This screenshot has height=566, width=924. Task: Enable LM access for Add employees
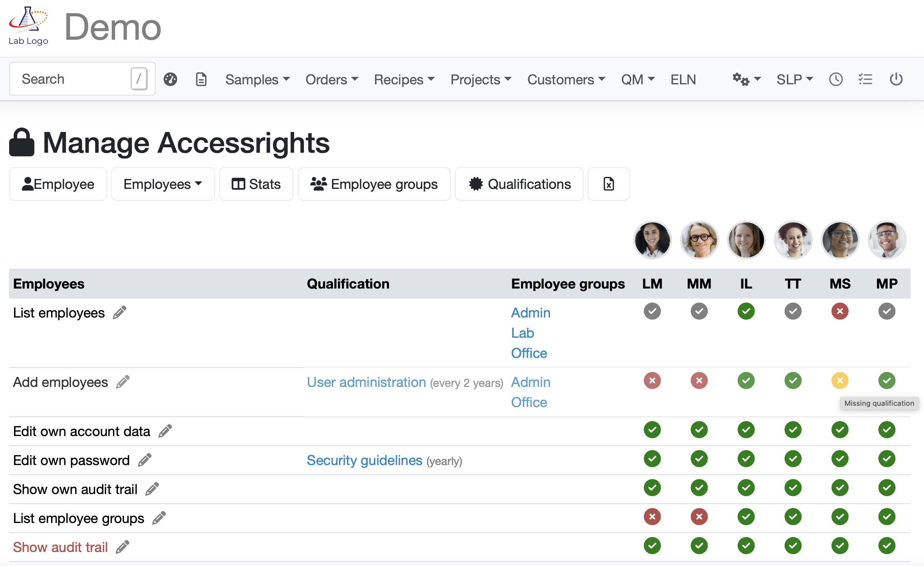(x=652, y=380)
